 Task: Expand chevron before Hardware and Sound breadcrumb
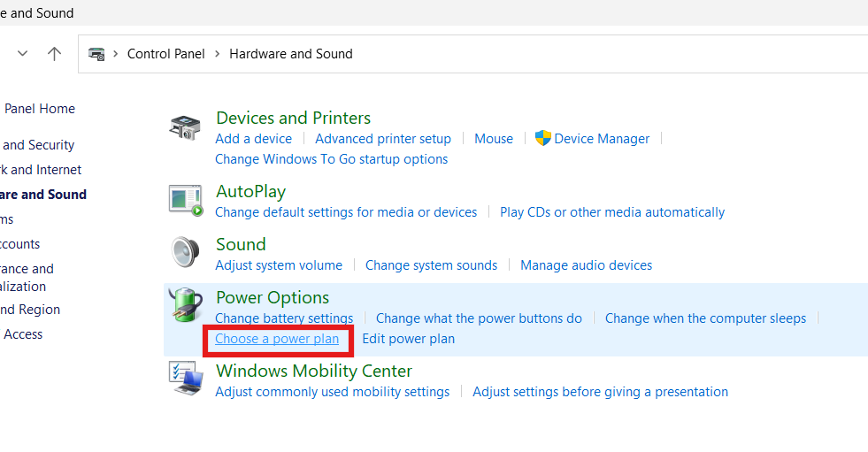coord(217,54)
